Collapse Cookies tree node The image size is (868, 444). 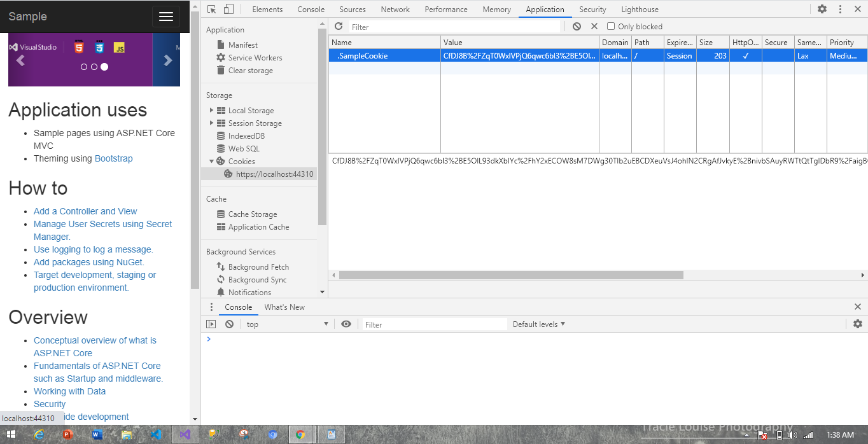(x=212, y=162)
